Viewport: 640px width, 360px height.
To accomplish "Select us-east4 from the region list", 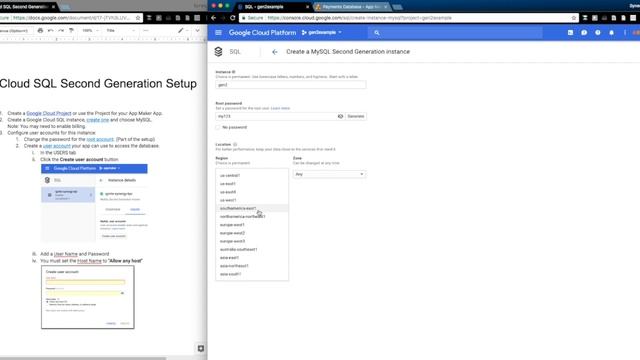I will (x=252, y=192).
